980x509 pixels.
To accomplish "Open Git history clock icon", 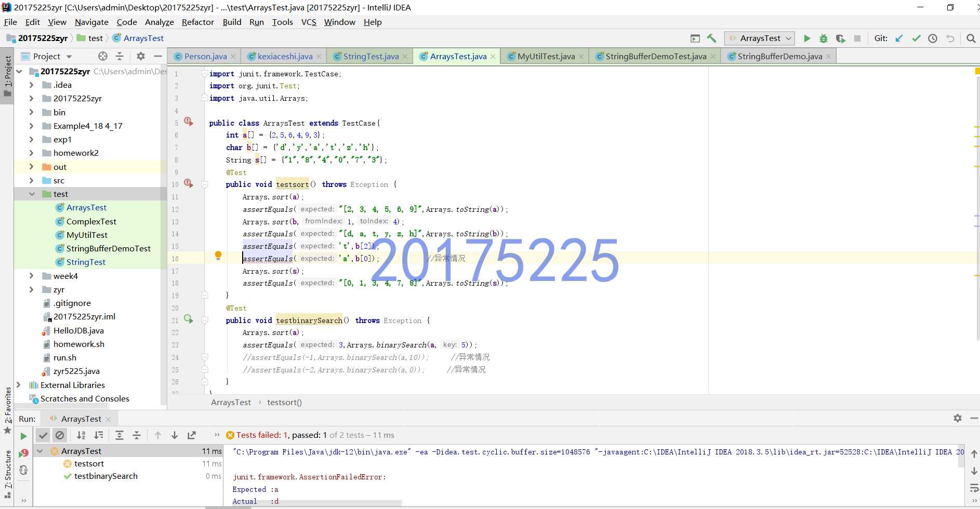I will click(x=933, y=38).
